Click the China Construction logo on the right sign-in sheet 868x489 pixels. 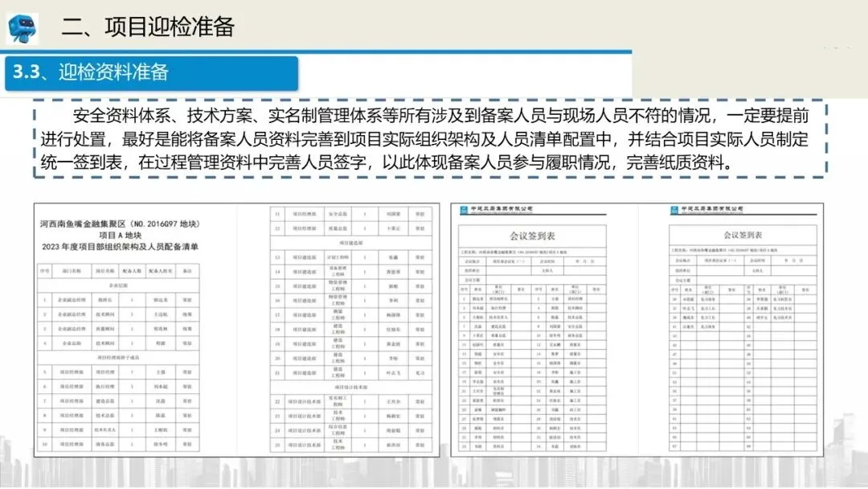click(674, 210)
